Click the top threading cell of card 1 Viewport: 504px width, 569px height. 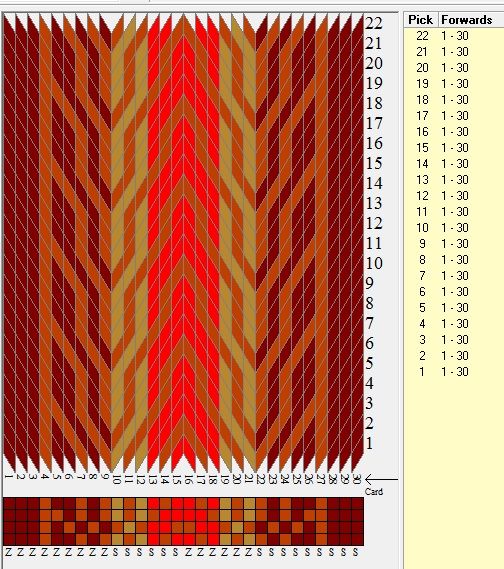point(9,503)
